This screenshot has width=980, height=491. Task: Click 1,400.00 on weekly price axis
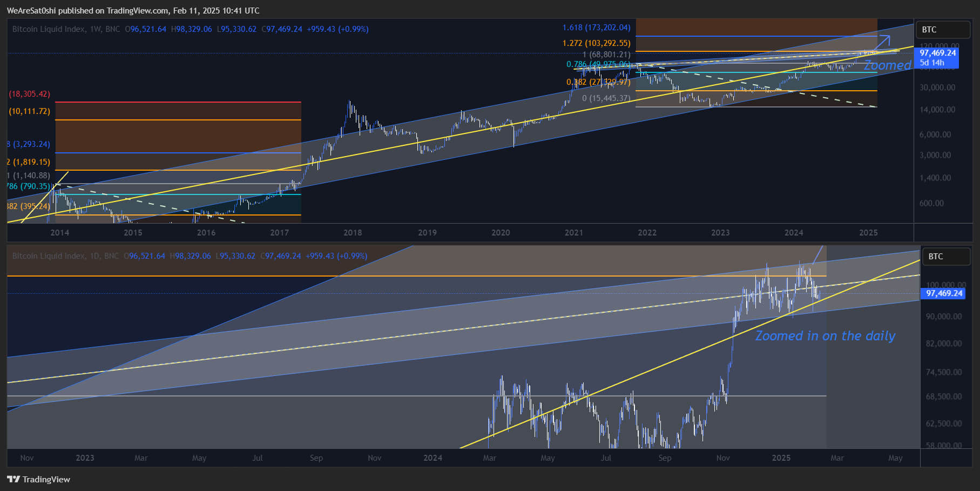(x=935, y=178)
